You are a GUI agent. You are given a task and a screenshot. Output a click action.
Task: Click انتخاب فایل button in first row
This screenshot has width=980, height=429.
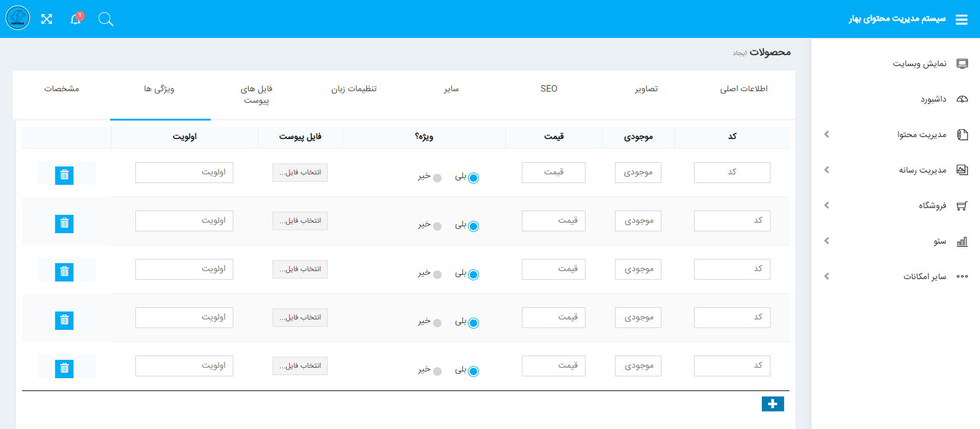[300, 173]
